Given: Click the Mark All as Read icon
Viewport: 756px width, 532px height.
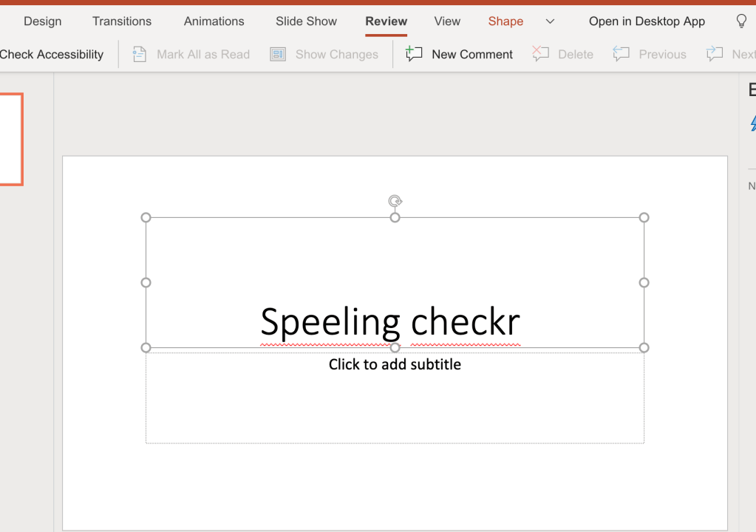Looking at the screenshot, I should point(140,54).
